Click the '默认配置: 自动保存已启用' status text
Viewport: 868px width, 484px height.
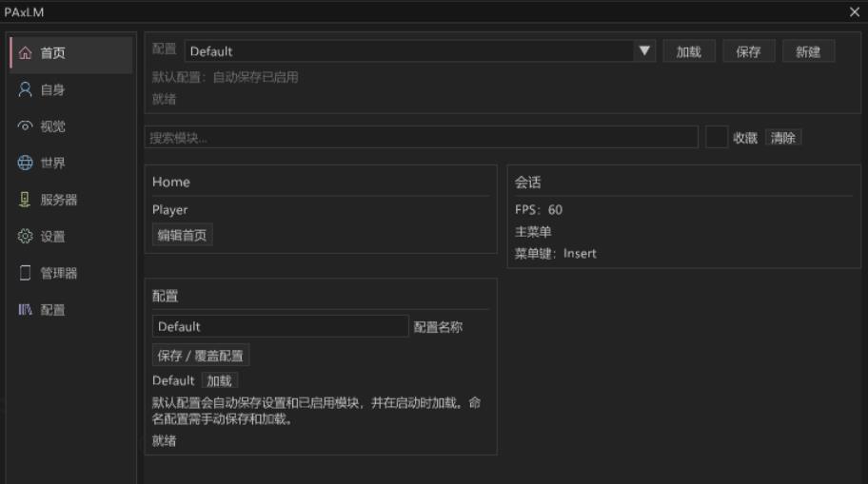tap(226, 77)
